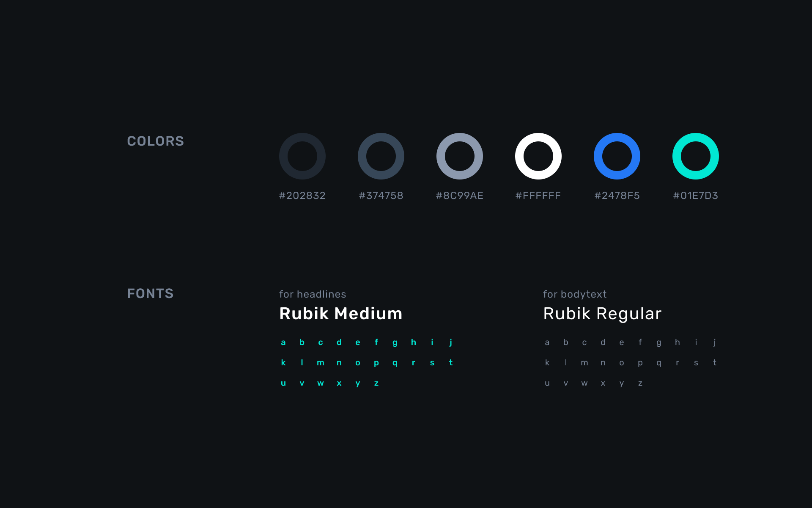This screenshot has height=508, width=812.
Task: Click the "for bodytext" caption
Action: (575, 294)
